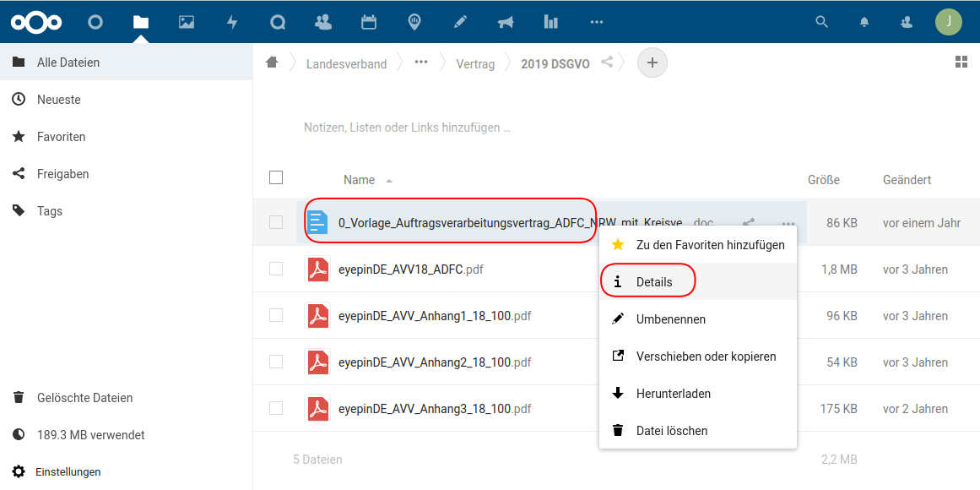Open the new file plus menu
The image size is (980, 490).
coord(652,63)
